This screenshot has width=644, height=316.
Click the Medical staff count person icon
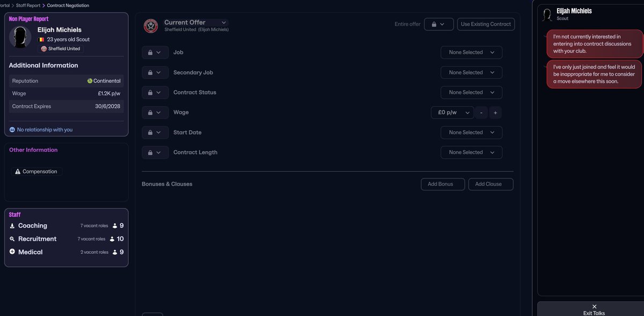click(x=115, y=252)
